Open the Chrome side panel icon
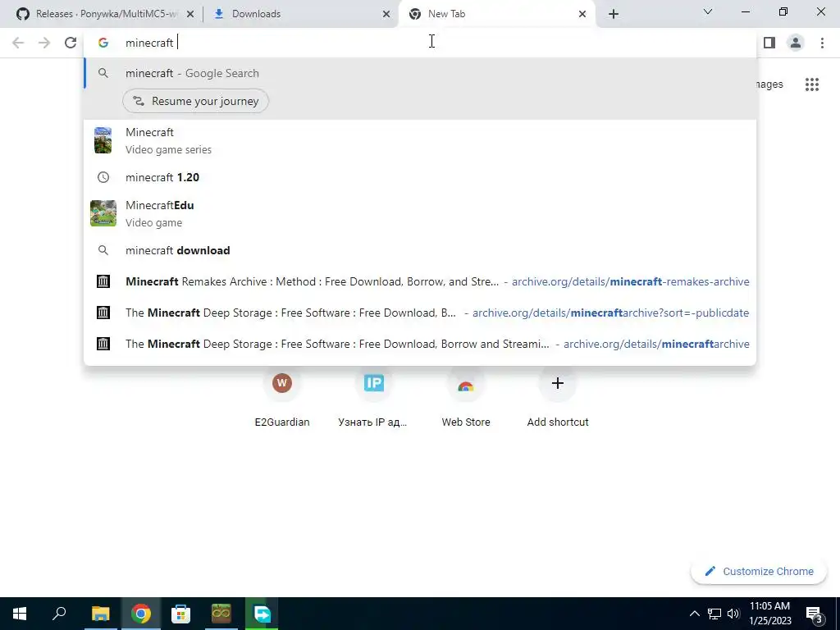 (769, 43)
